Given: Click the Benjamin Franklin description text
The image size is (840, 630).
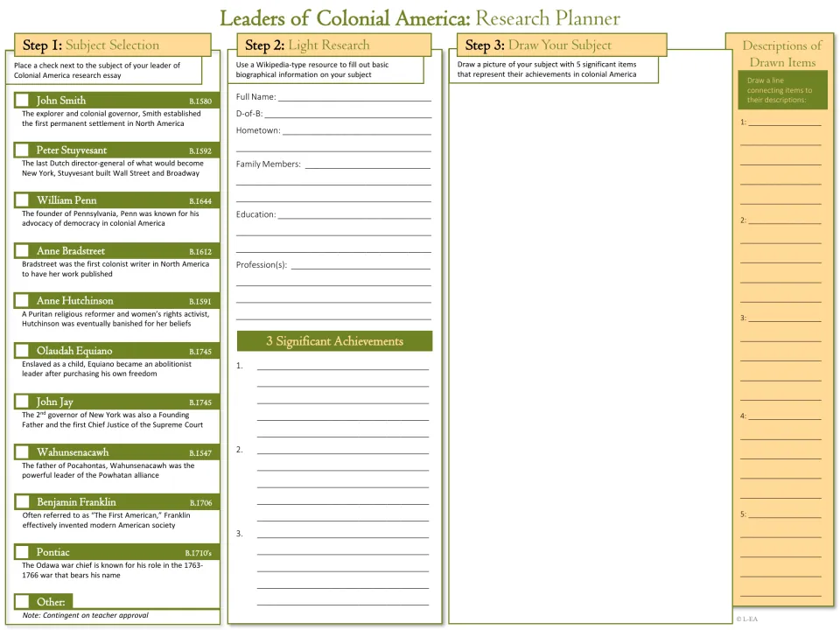Looking at the screenshot, I should pos(106,520).
